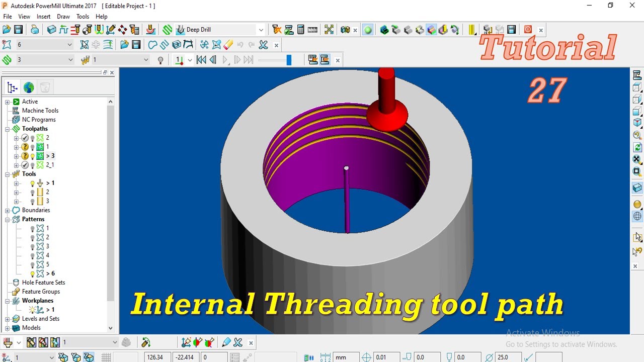
Task: Click the pattern eraser icon
Action: [x=228, y=45]
